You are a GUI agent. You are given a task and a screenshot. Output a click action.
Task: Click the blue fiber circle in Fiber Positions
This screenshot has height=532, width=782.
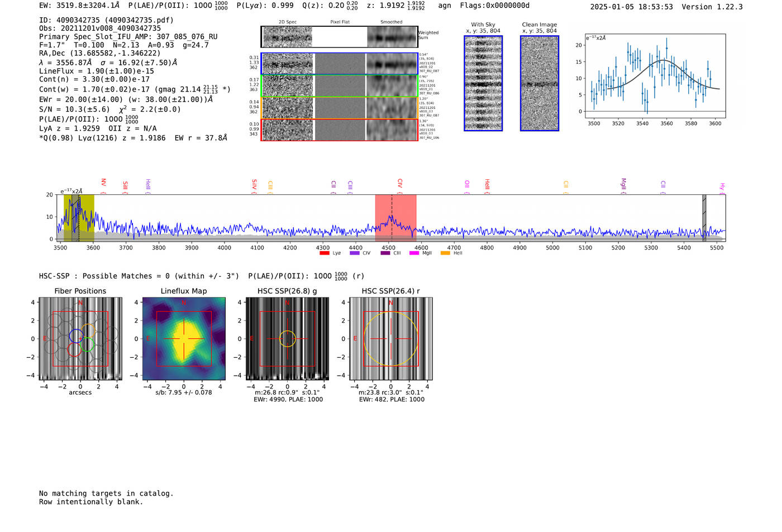pyautogui.click(x=77, y=336)
